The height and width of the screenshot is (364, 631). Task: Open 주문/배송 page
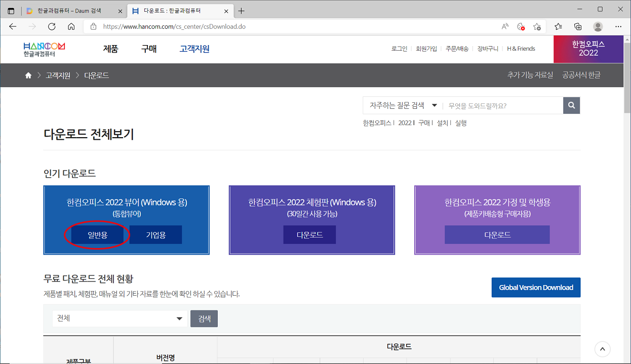pos(457,49)
